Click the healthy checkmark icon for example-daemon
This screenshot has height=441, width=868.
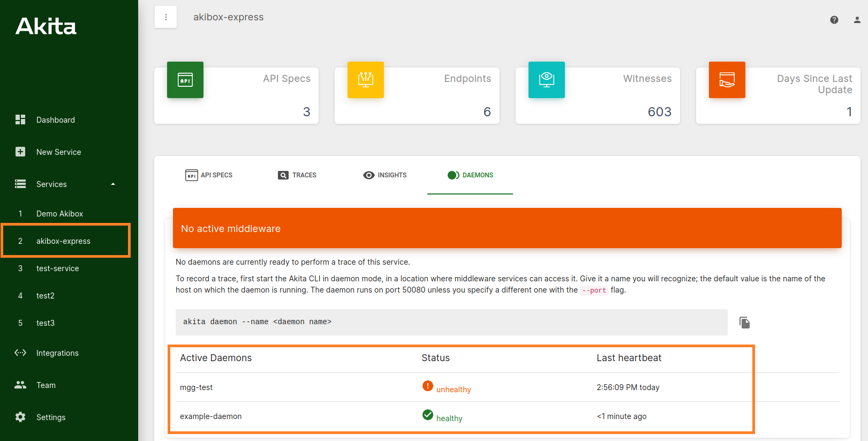pos(428,415)
